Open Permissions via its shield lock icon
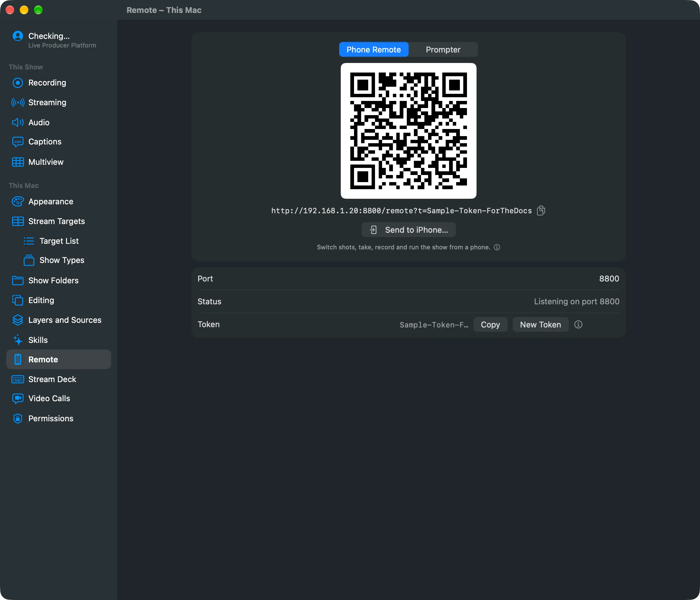The height and width of the screenshot is (600, 700). point(18,419)
